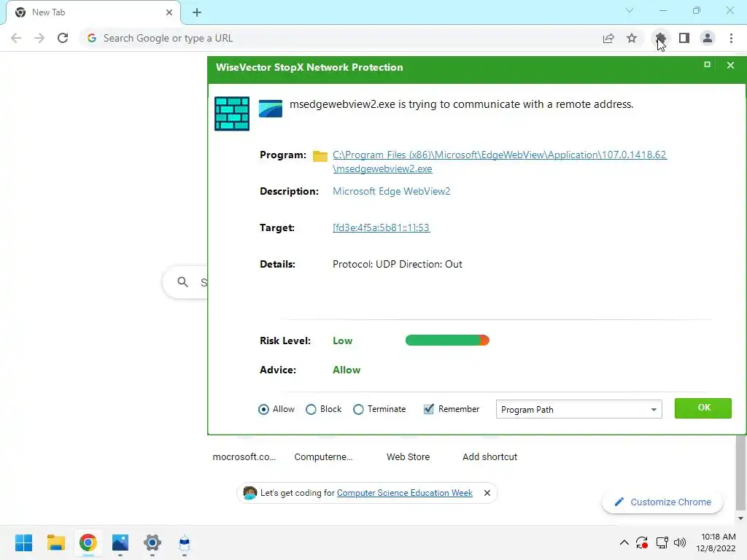
Task: Click the share page icon
Action: 608,38
